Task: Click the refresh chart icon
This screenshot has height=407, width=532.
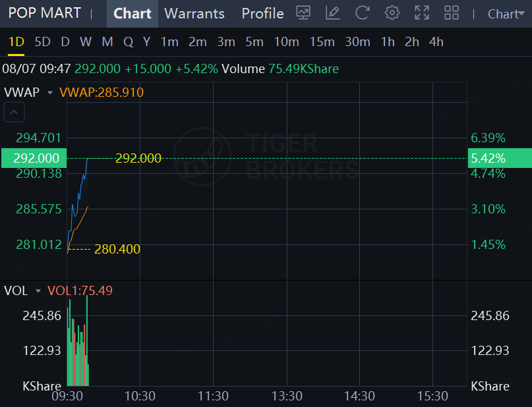Action: [362, 13]
